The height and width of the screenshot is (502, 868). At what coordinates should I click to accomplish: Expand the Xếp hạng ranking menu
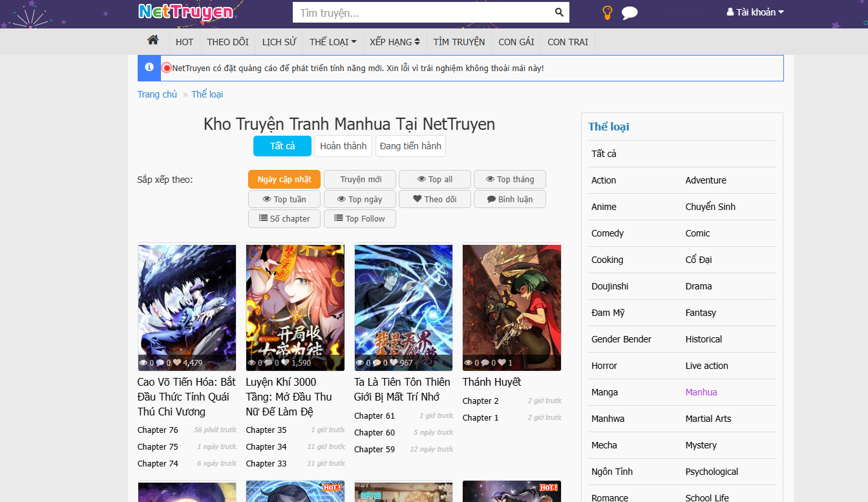click(x=394, y=42)
